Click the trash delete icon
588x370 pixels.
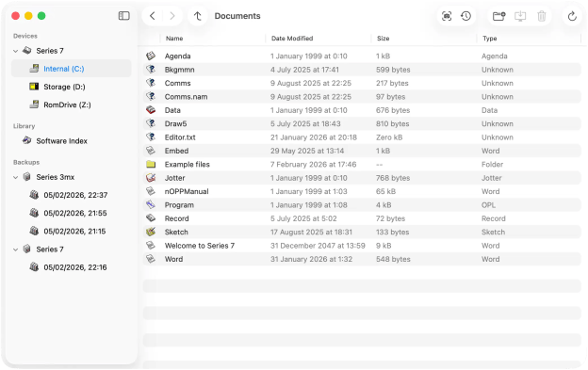coord(542,16)
